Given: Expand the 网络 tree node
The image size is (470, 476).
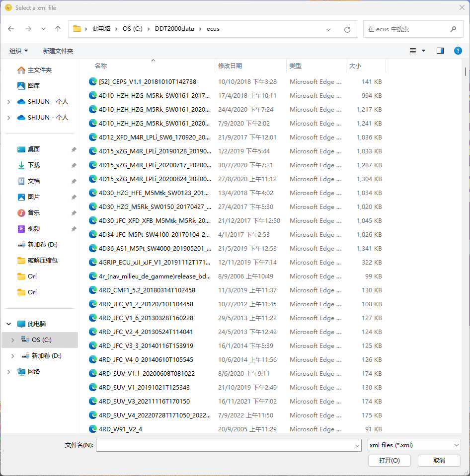Looking at the screenshot, I should pyautogui.click(x=9, y=372).
